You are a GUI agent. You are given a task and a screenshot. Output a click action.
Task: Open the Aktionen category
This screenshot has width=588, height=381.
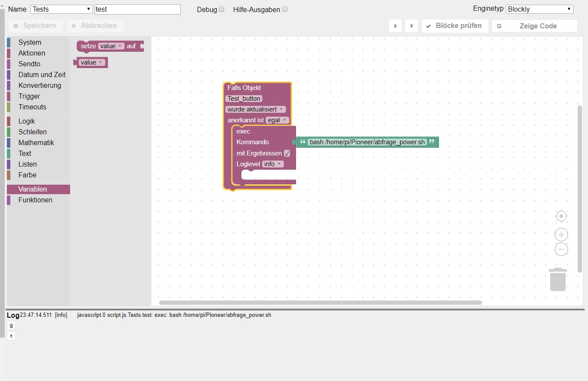38,53
